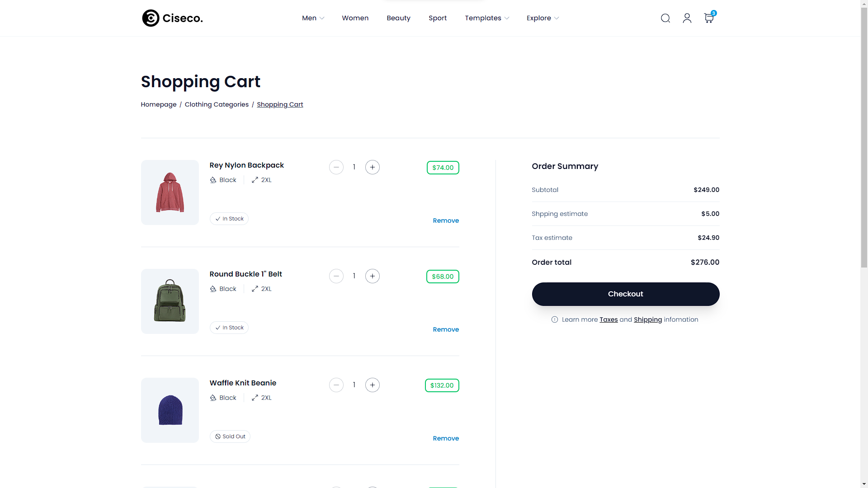Image resolution: width=868 pixels, height=488 pixels.
Task: Expand the Templates dropdown menu
Action: 487,18
